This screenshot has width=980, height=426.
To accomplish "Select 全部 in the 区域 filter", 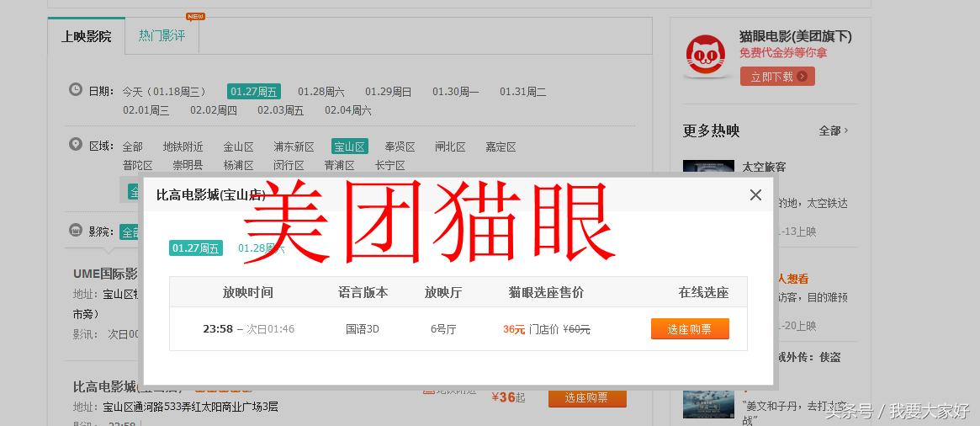I will 133,147.
